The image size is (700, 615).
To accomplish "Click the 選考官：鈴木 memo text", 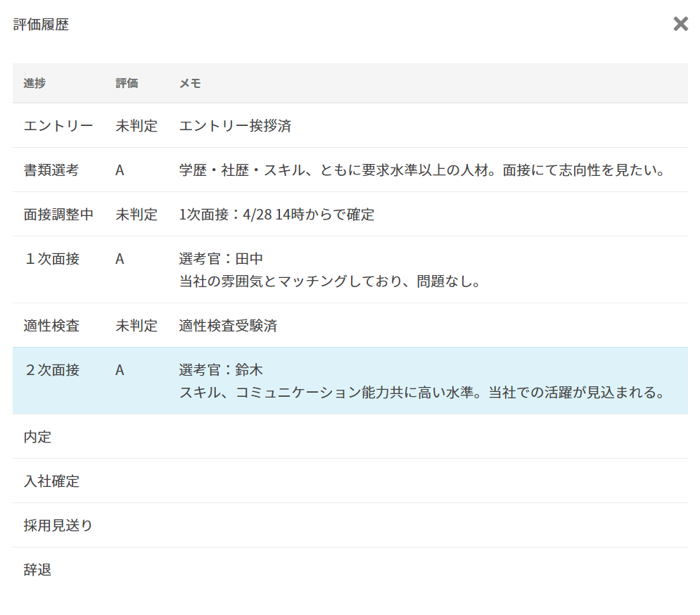I will (x=221, y=370).
